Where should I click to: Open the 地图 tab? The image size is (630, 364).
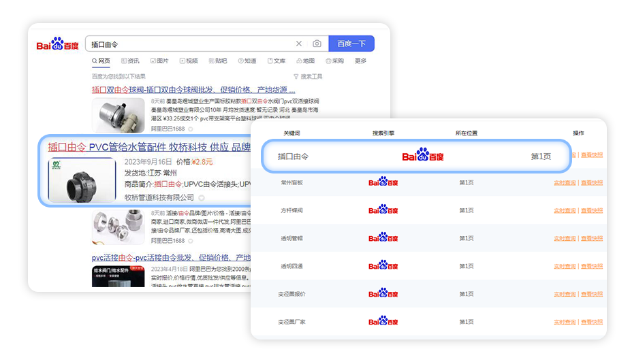pos(305,61)
